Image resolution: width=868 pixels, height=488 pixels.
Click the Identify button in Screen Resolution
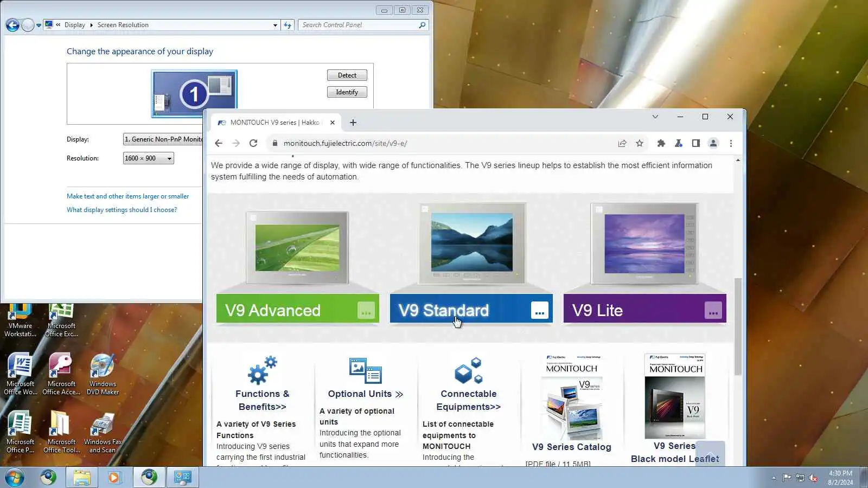click(347, 92)
